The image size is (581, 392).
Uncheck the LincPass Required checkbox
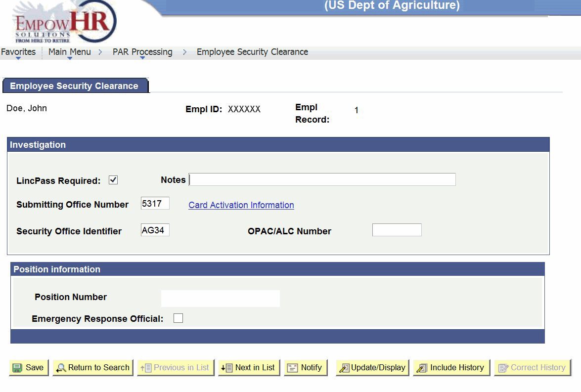tap(113, 180)
